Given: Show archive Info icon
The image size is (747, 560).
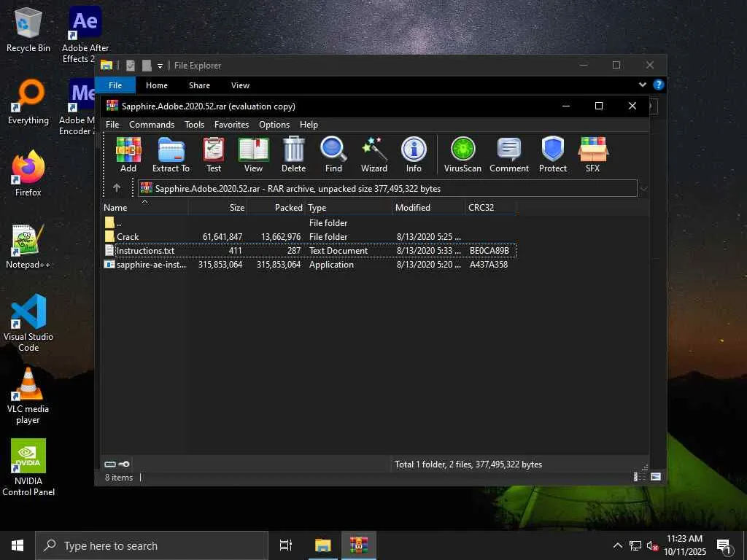Looking at the screenshot, I should (414, 155).
